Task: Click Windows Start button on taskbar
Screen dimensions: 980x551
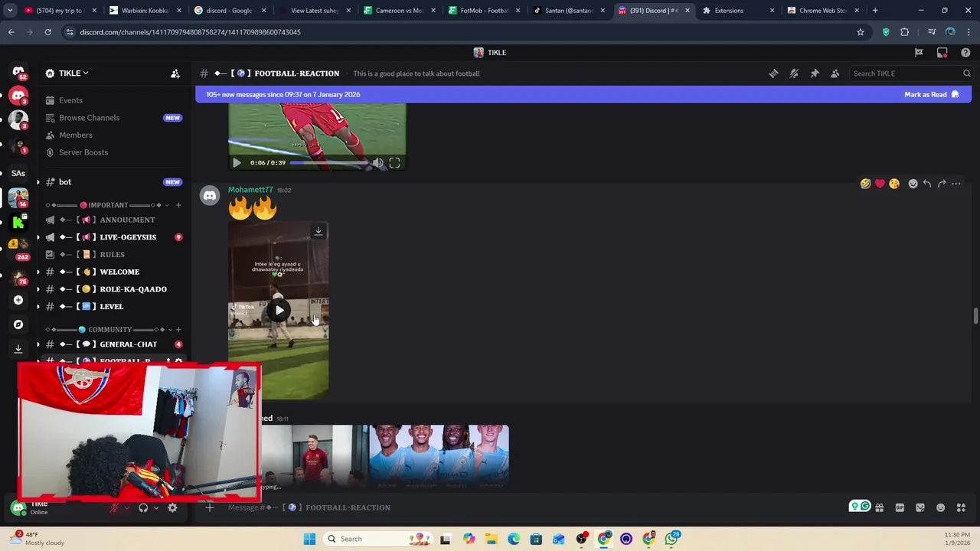Action: coord(309,539)
